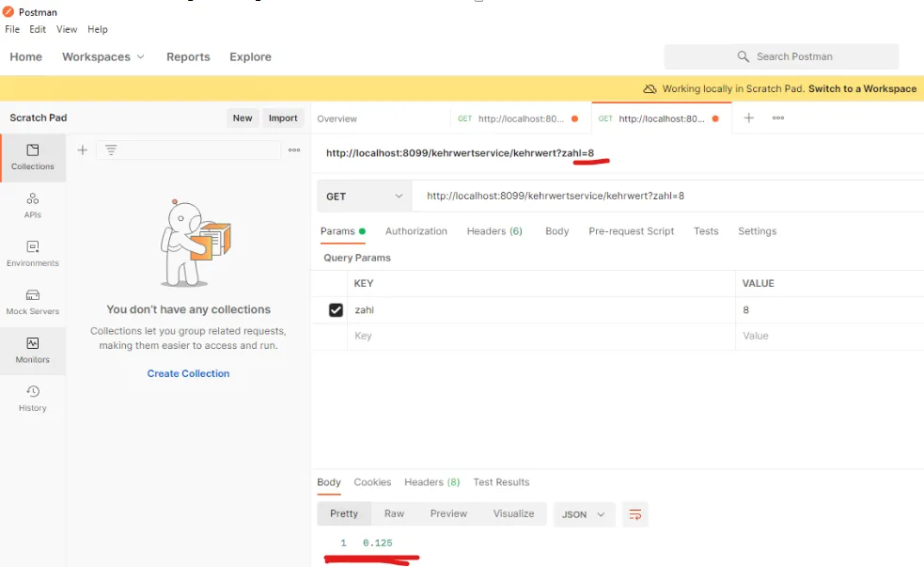Click the plus icon to add a collection
Screen dimensions: 924x567
point(83,150)
